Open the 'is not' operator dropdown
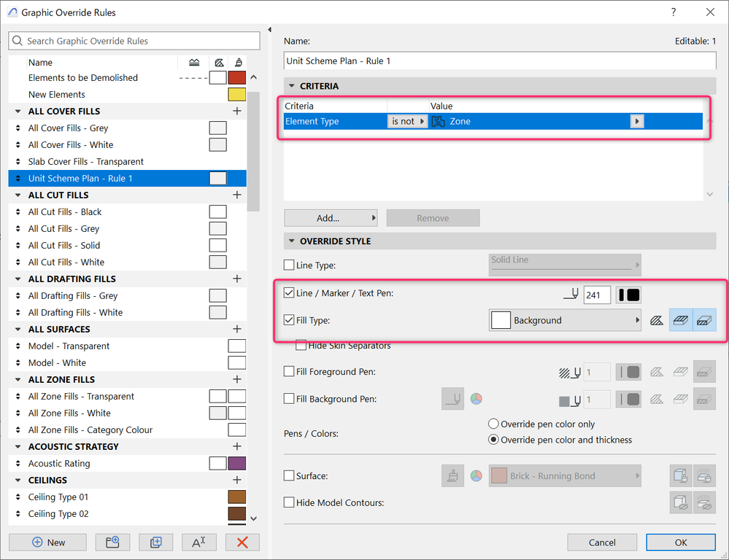This screenshot has width=729, height=560. (408, 121)
